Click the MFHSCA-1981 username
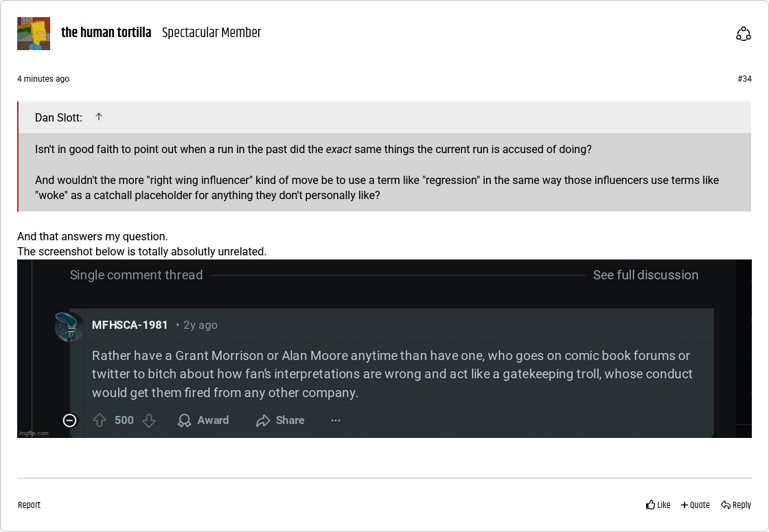 click(x=130, y=325)
